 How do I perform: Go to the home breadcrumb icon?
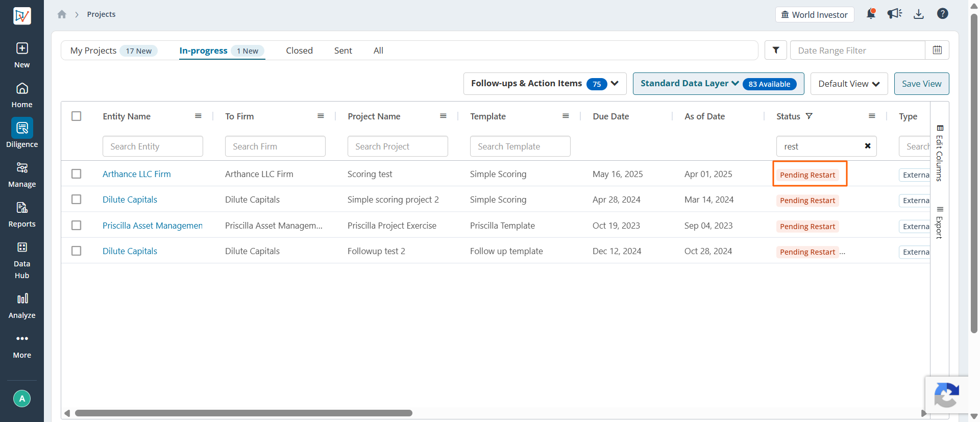tap(62, 14)
